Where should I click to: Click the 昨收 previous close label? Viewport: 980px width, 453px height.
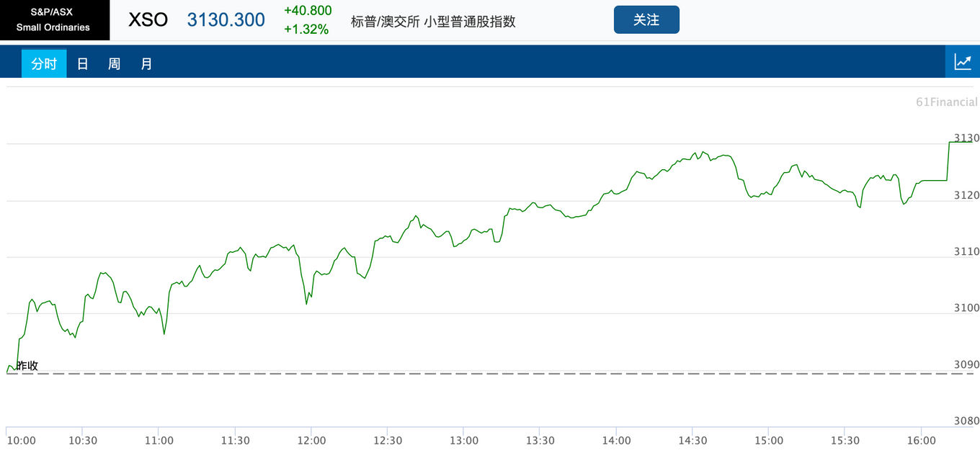[27, 366]
